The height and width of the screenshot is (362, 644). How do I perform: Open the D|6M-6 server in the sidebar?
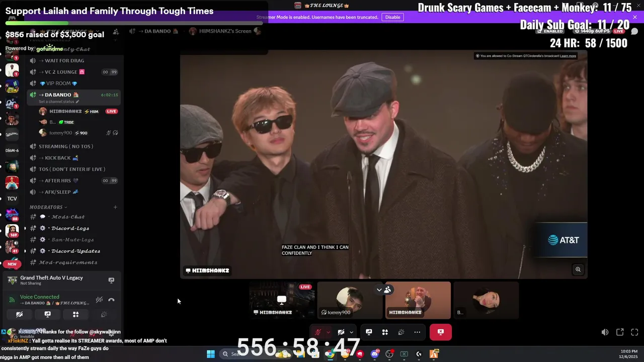point(12,150)
